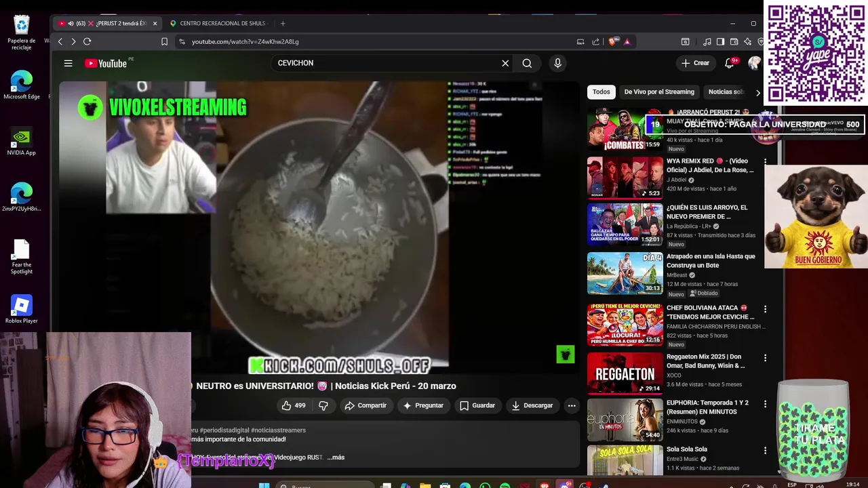Expand the description with ...más
Image resolution: width=868 pixels, height=488 pixels.
click(x=336, y=457)
